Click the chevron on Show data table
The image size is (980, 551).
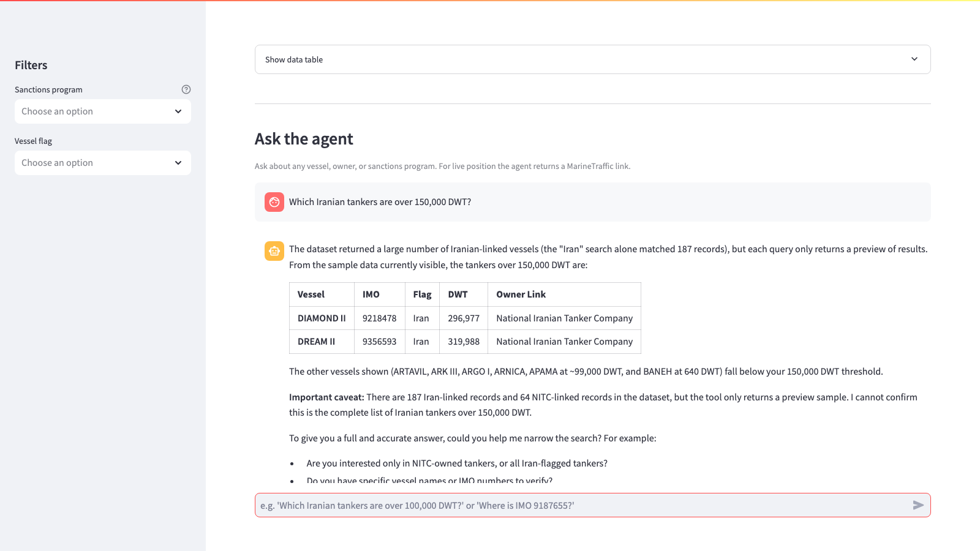(x=914, y=59)
